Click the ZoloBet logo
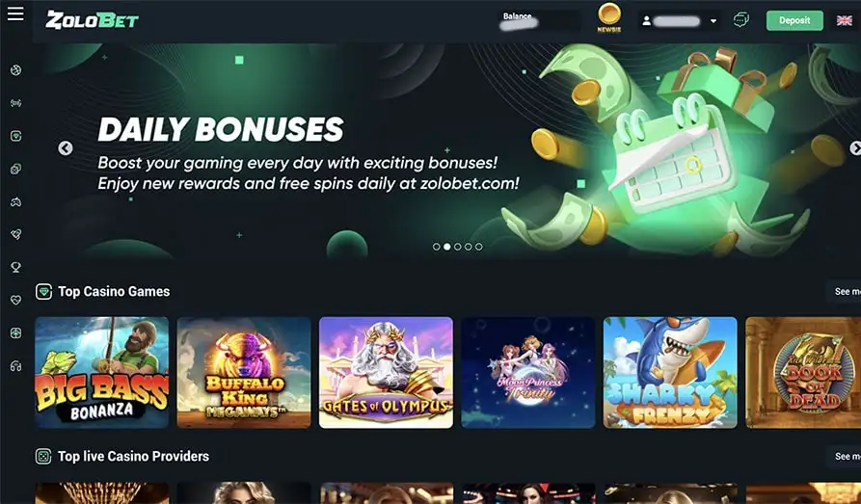The width and height of the screenshot is (861, 504). tap(93, 20)
